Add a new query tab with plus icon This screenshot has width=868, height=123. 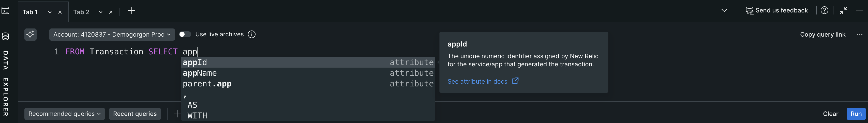[132, 11]
